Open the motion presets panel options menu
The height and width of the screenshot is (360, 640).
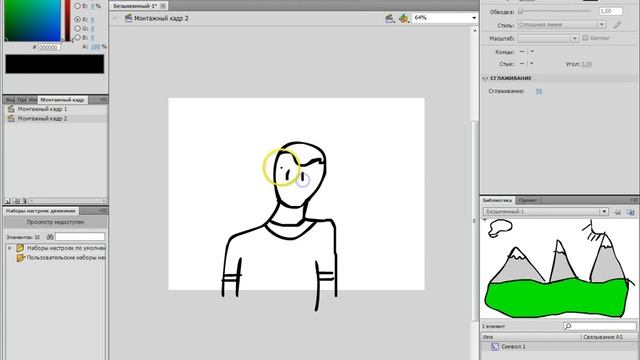click(x=103, y=211)
